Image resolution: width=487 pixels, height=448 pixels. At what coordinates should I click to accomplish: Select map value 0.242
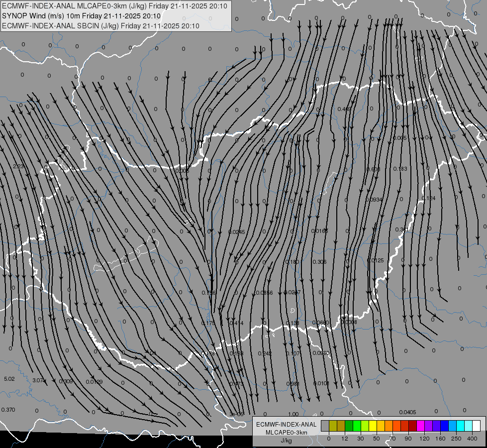pyautogui.click(x=265, y=353)
